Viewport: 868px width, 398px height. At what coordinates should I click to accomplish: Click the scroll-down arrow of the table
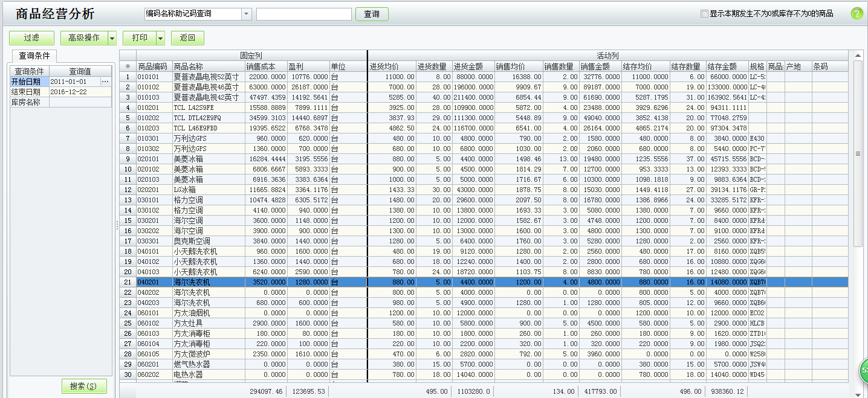[x=858, y=393]
